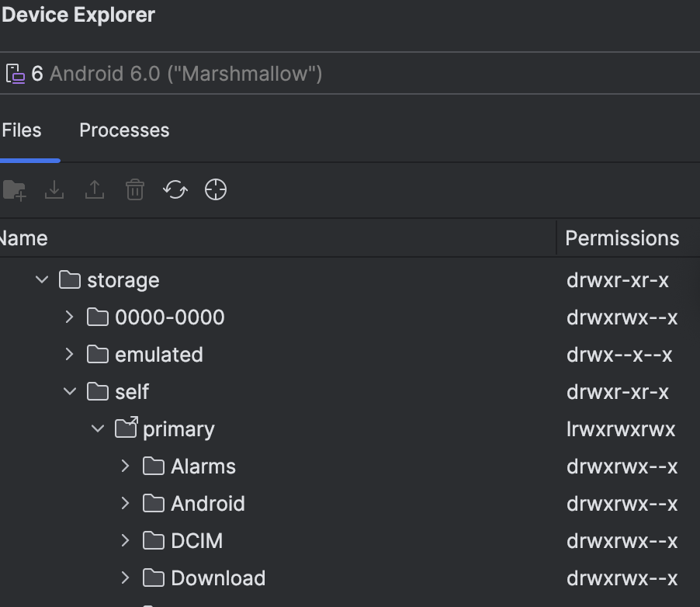Collapse the storage folder
This screenshot has width=700, height=607.
[x=42, y=279]
